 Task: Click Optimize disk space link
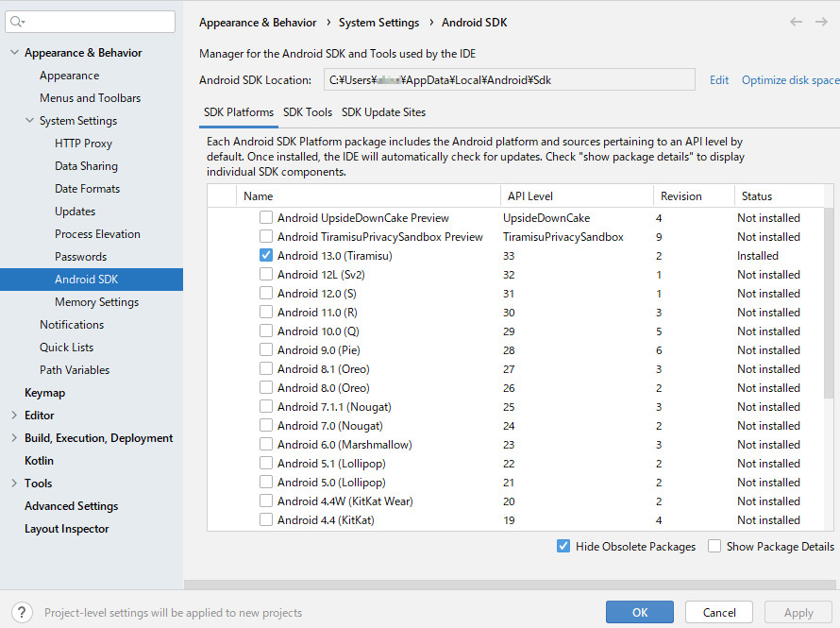pos(790,80)
